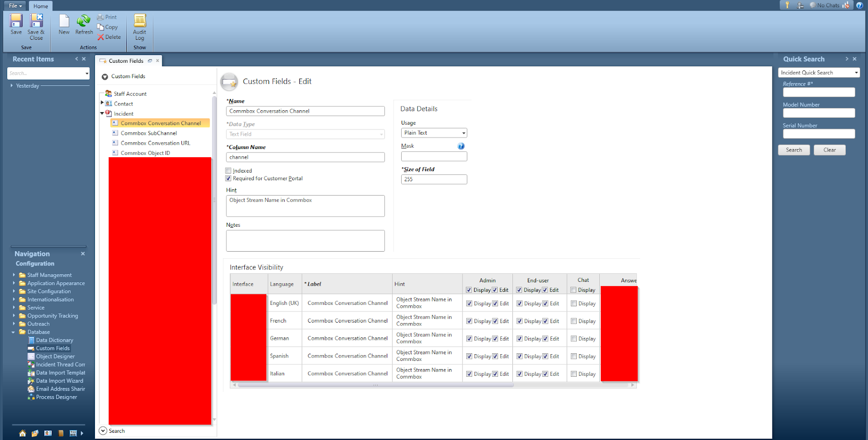Show more navigation footer buttons arrow
The height and width of the screenshot is (440, 868).
(82, 433)
